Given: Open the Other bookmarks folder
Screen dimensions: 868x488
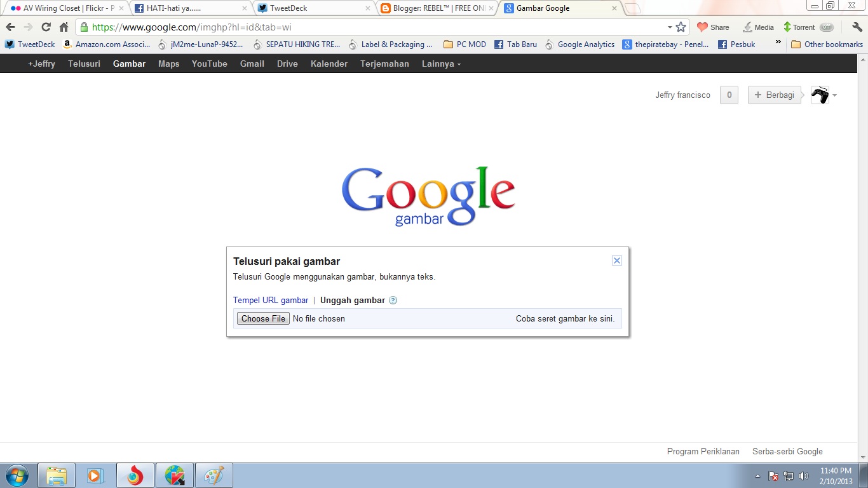Looking at the screenshot, I should tap(827, 44).
